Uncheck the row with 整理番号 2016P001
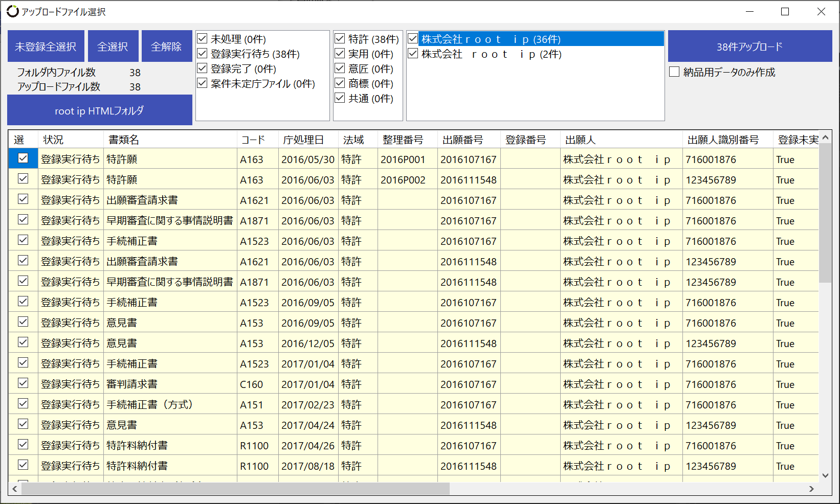This screenshot has height=504, width=840. (x=23, y=158)
